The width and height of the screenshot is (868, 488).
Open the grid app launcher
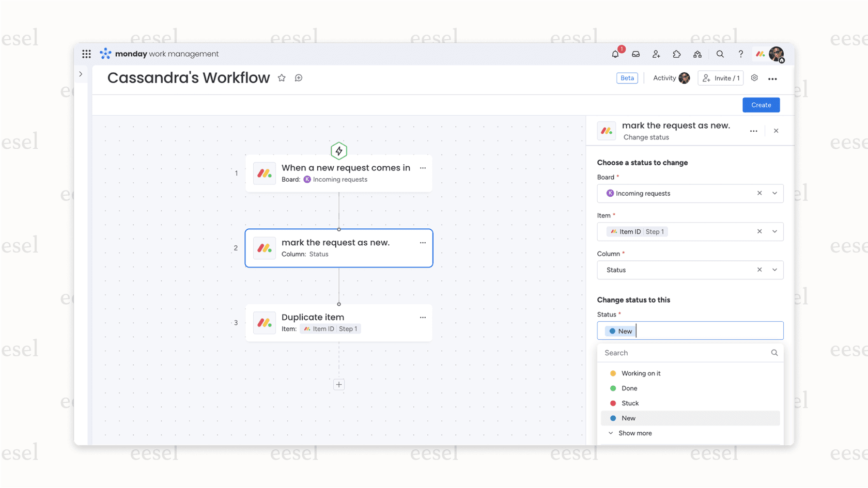pyautogui.click(x=86, y=54)
